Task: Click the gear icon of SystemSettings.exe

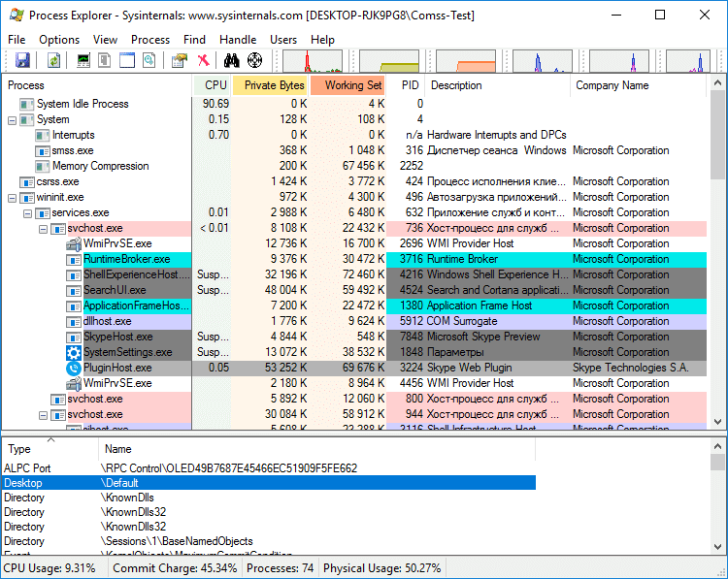Action: [x=74, y=353]
